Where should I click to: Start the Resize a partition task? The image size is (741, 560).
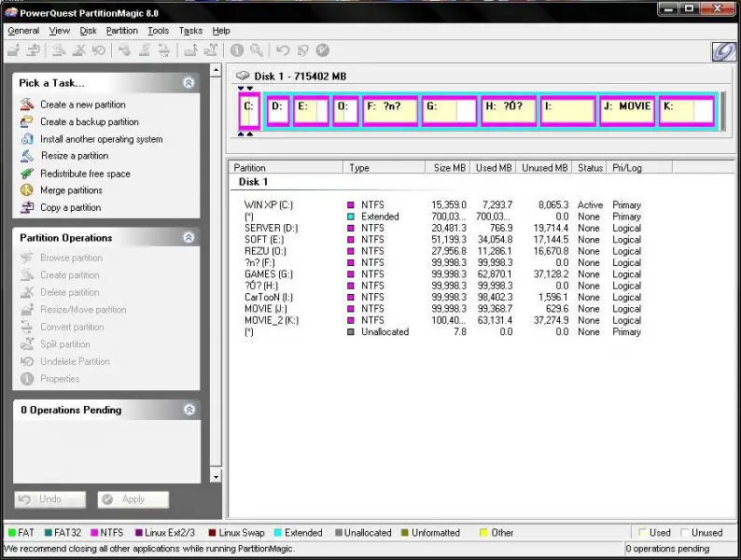pos(75,156)
